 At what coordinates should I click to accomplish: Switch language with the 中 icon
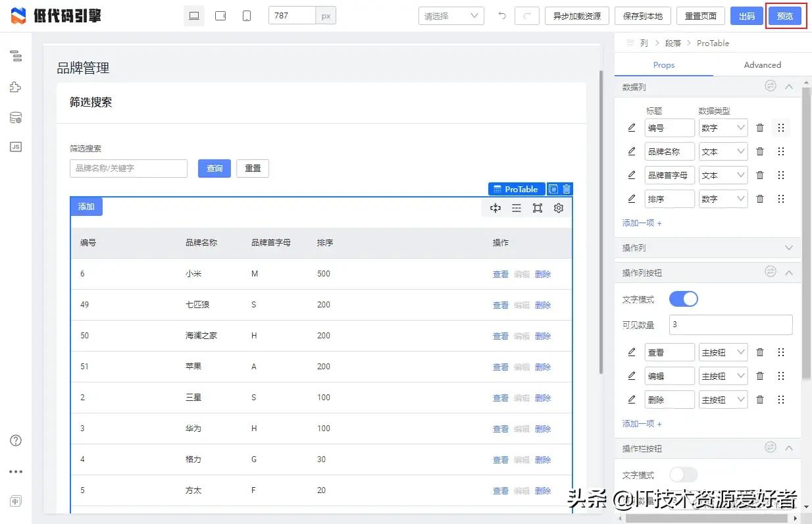tap(16, 501)
